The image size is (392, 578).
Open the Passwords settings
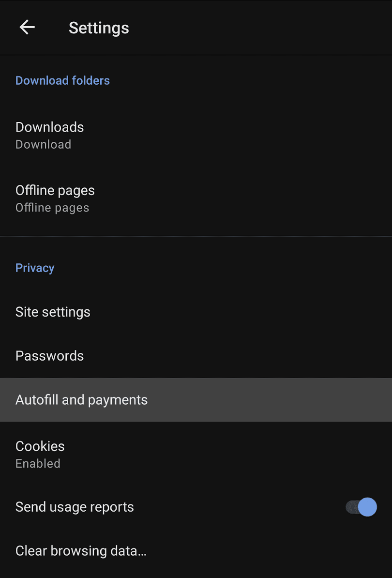click(196, 356)
